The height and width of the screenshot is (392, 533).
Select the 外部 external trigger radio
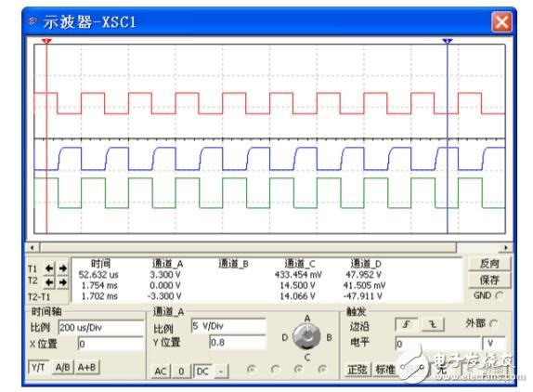coord(493,323)
